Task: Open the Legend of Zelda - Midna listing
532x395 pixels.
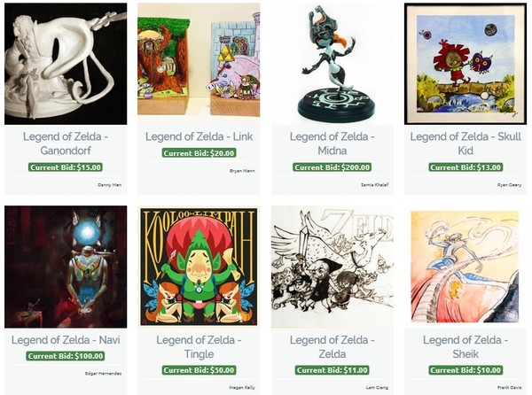Action: pos(332,143)
